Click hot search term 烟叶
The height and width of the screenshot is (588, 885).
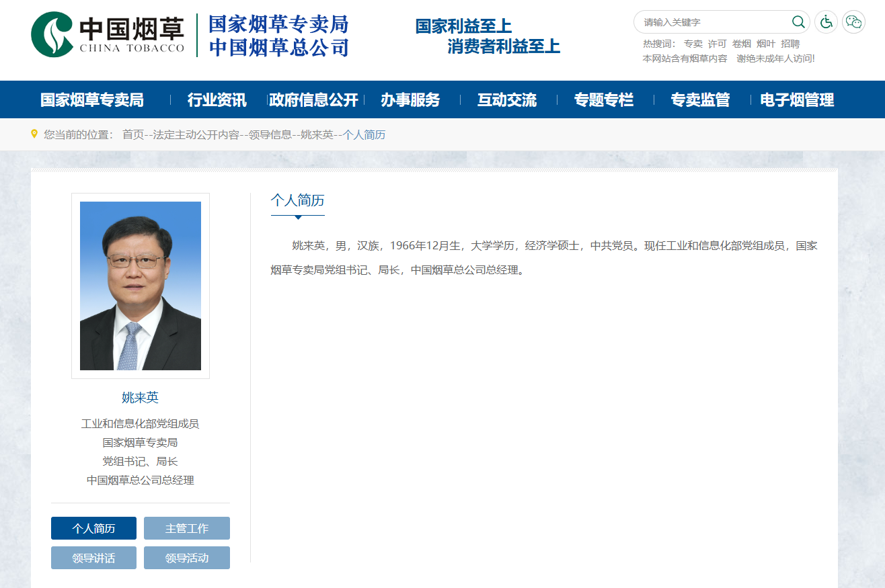(x=766, y=44)
